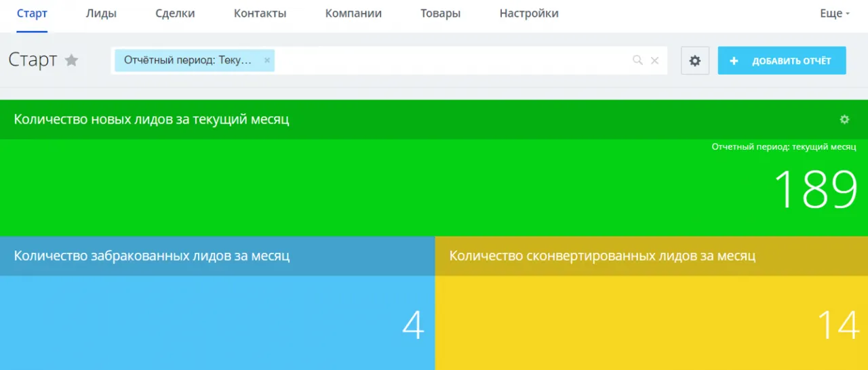868x370 pixels.
Task: Click the converted leads widget title
Action: point(602,256)
